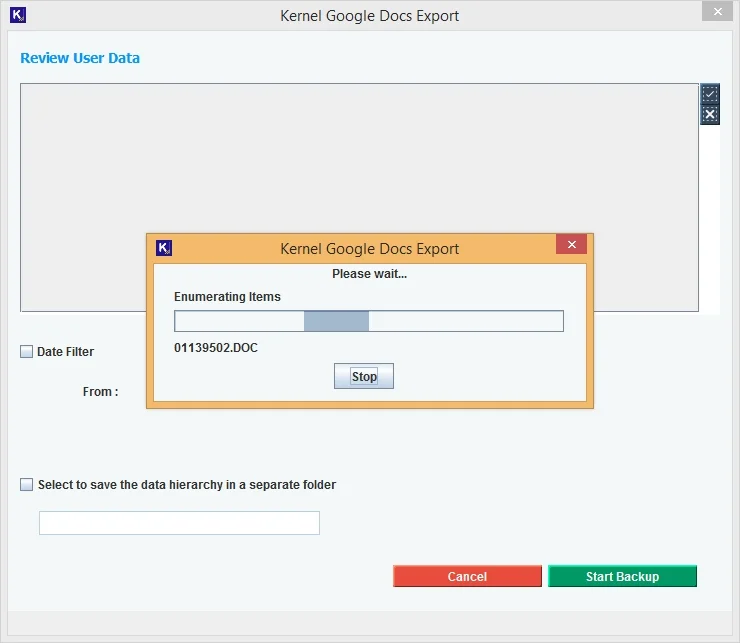Viewport: 740px width, 643px height.
Task: Click the Enumerating Items progress bar
Action: [369, 321]
